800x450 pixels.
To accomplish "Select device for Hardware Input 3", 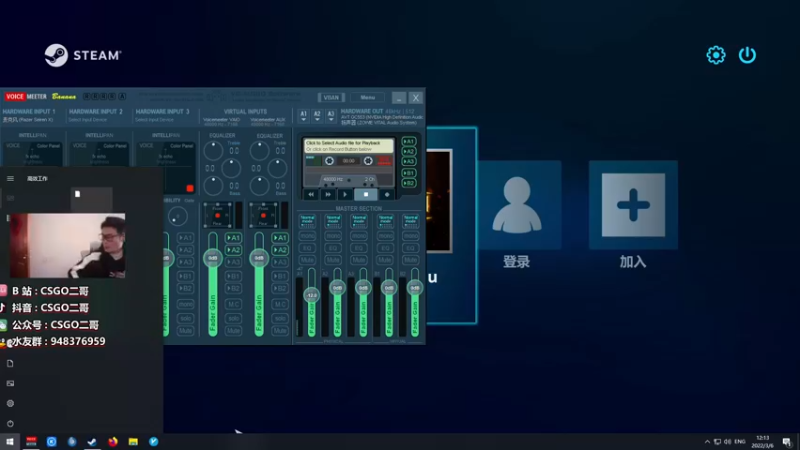I will (x=154, y=120).
